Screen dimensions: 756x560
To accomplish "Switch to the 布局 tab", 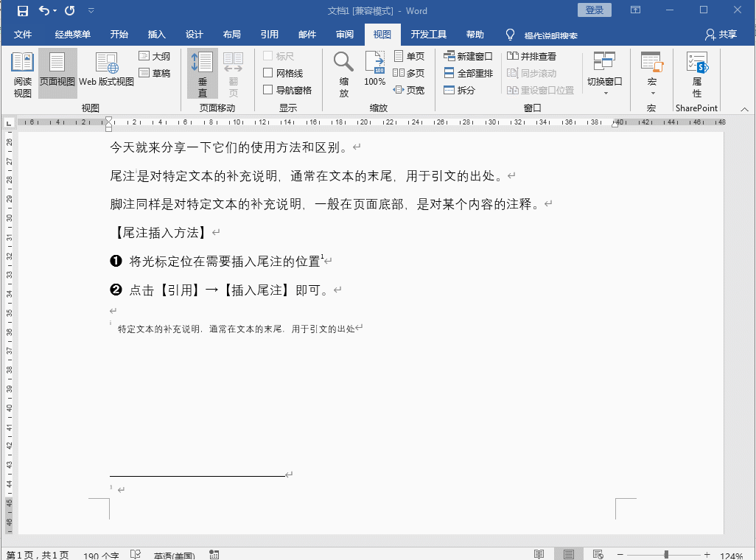I will [232, 35].
